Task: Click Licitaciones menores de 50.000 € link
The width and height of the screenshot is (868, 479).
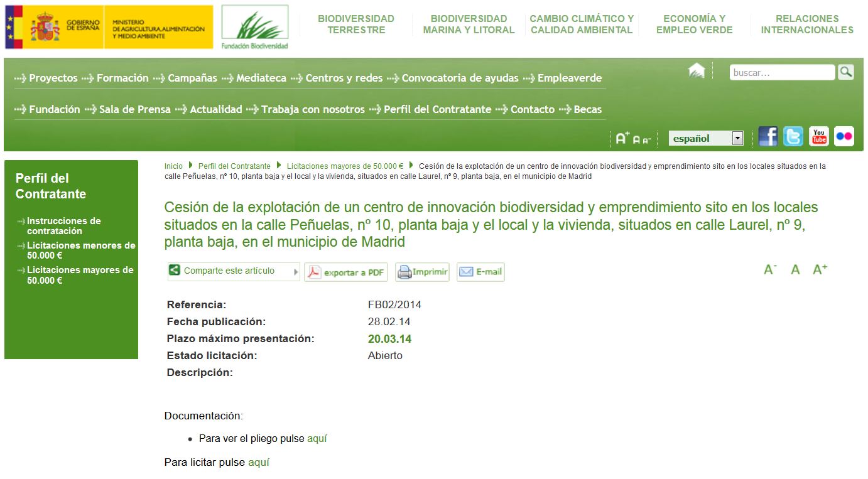Action: click(x=81, y=250)
